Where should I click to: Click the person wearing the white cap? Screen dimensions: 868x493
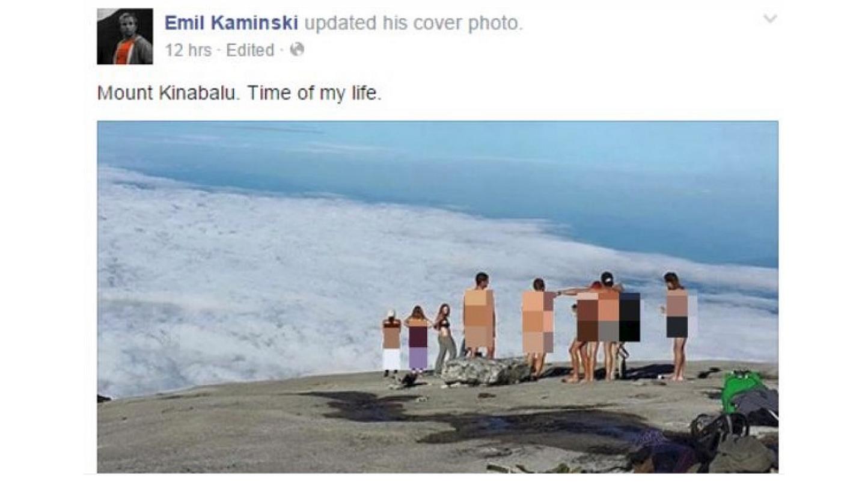tap(391, 343)
